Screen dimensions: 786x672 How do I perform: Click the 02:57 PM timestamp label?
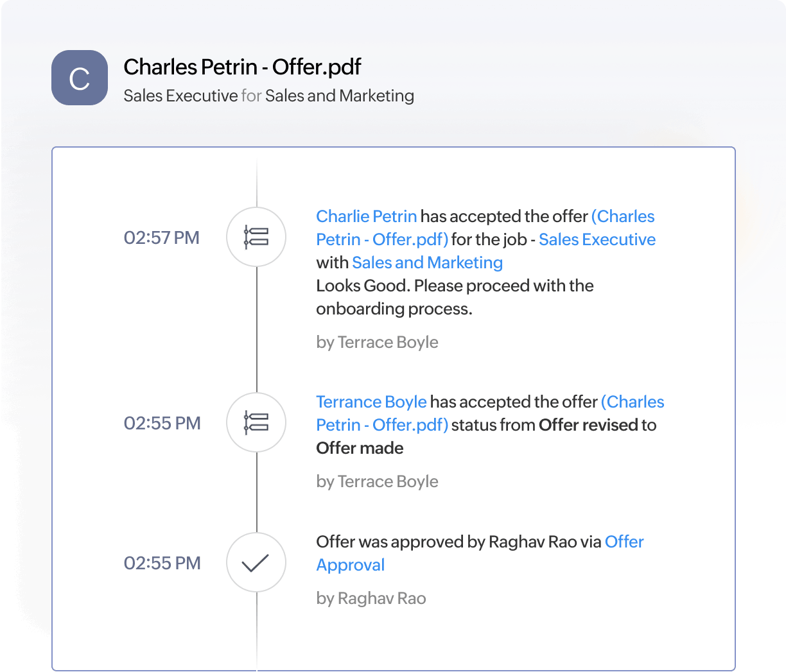pyautogui.click(x=161, y=237)
